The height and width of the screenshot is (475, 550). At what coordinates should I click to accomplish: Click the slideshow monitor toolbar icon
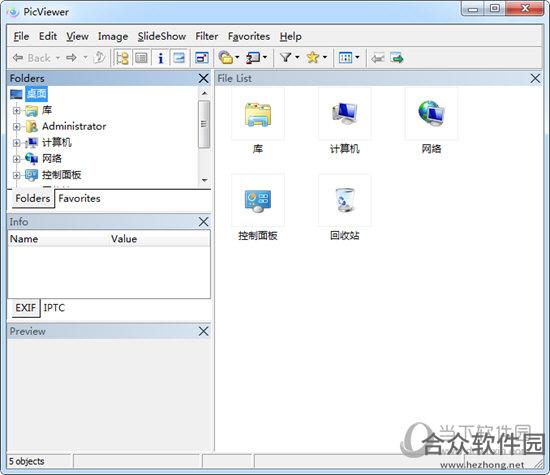click(x=253, y=58)
